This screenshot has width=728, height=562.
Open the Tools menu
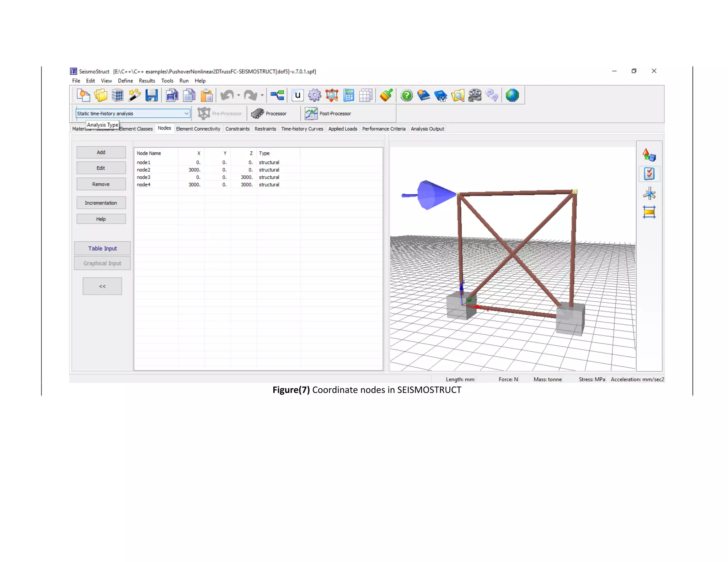coord(167,81)
